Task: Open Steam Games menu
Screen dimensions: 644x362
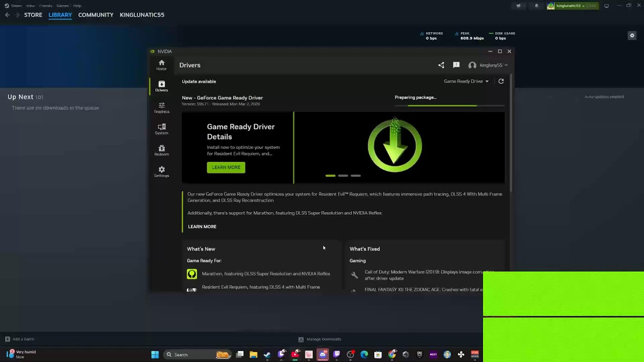Action: pos(62,6)
